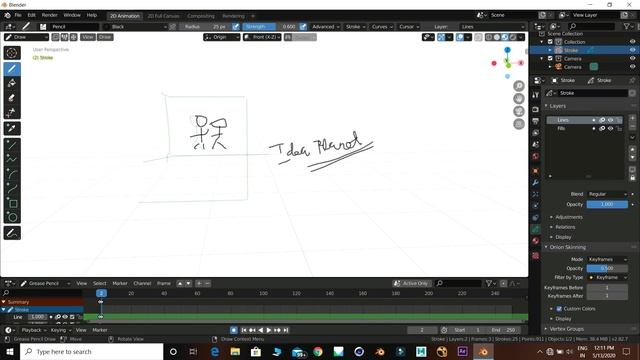The height and width of the screenshot is (360, 640).
Task: Select the Cursor tool in the toolbar
Action: [12, 53]
